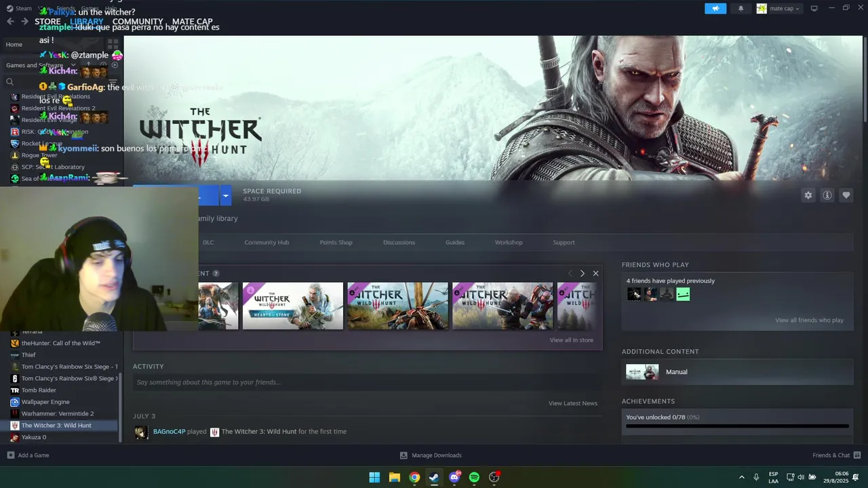This screenshot has height=488, width=868.
Task: Open the COMMUNITY section
Action: pyautogui.click(x=138, y=22)
